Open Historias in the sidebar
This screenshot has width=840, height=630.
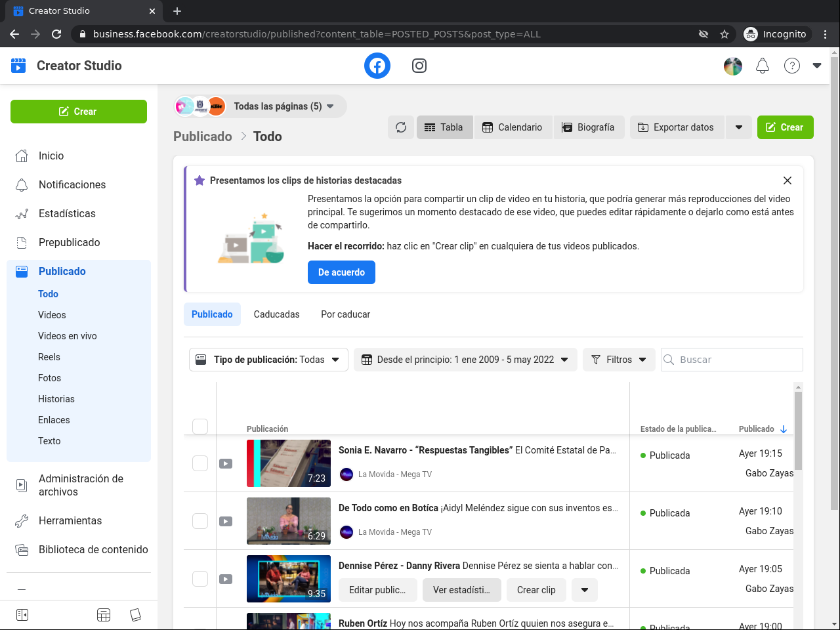click(56, 399)
